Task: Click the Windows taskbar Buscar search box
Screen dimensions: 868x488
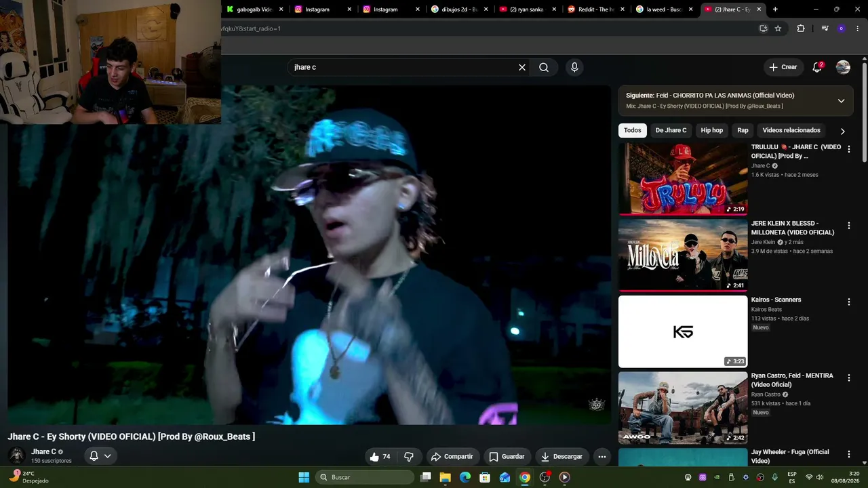Action: [365, 477]
